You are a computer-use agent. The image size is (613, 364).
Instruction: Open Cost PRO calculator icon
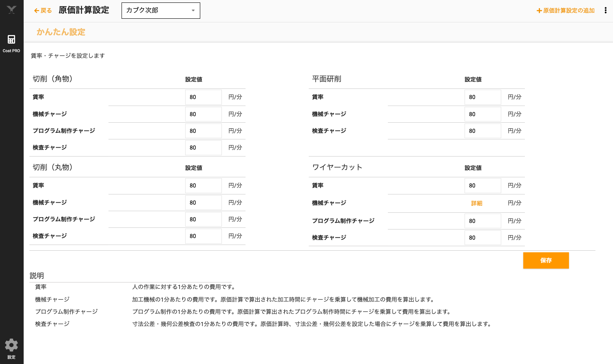[x=11, y=40]
